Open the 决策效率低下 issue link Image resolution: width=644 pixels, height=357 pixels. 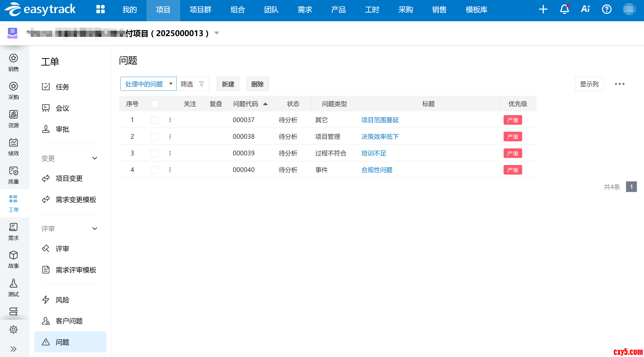point(380,137)
